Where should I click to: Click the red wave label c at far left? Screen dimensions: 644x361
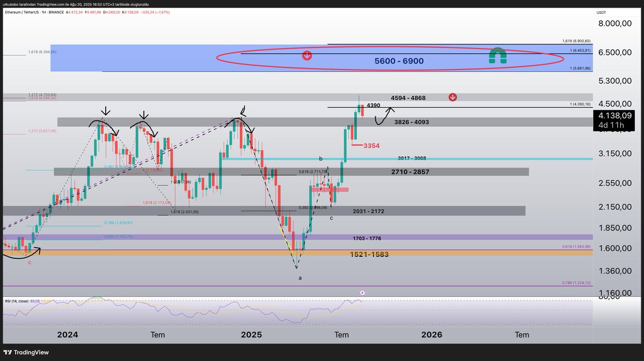[x=30, y=263]
